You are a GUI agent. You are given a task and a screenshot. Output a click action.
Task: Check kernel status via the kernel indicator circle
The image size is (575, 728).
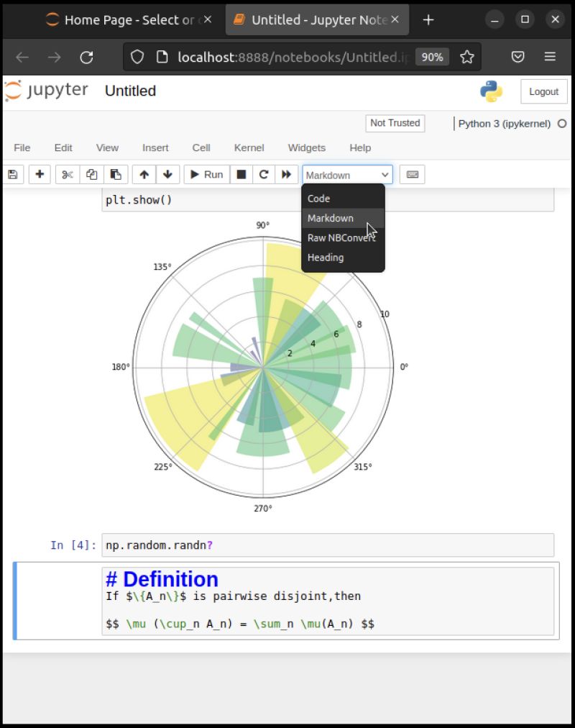pyautogui.click(x=561, y=123)
